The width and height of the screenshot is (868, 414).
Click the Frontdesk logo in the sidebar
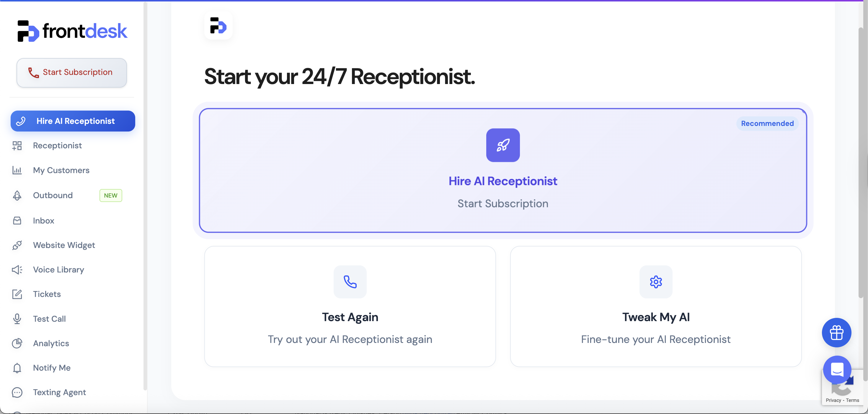click(x=72, y=31)
